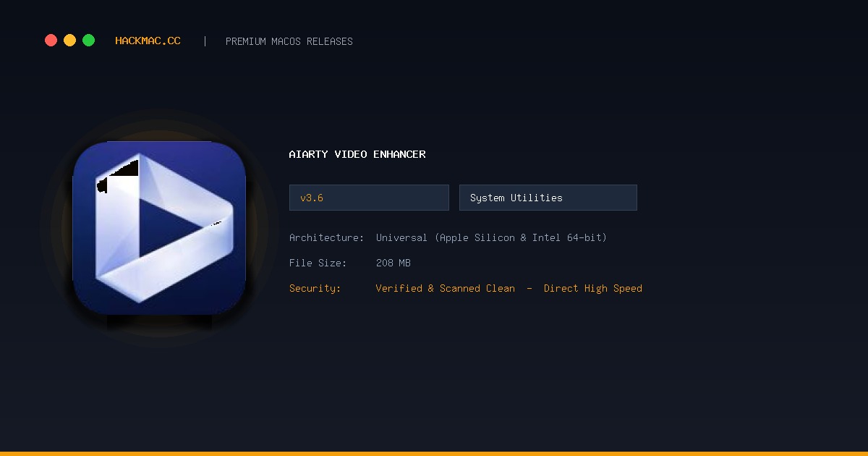Click the Aiarty Video Enhancer app icon
The image size is (868, 456).
click(x=159, y=228)
